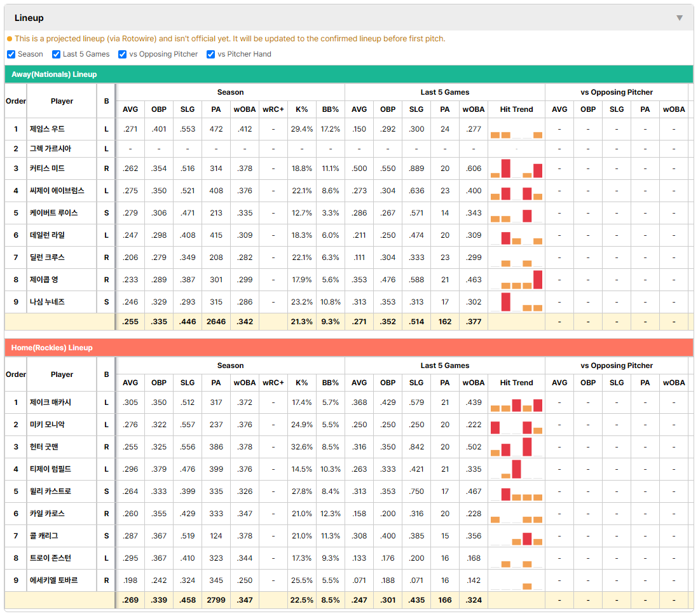Click the Away(Nationals) Lineup header

tap(349, 74)
